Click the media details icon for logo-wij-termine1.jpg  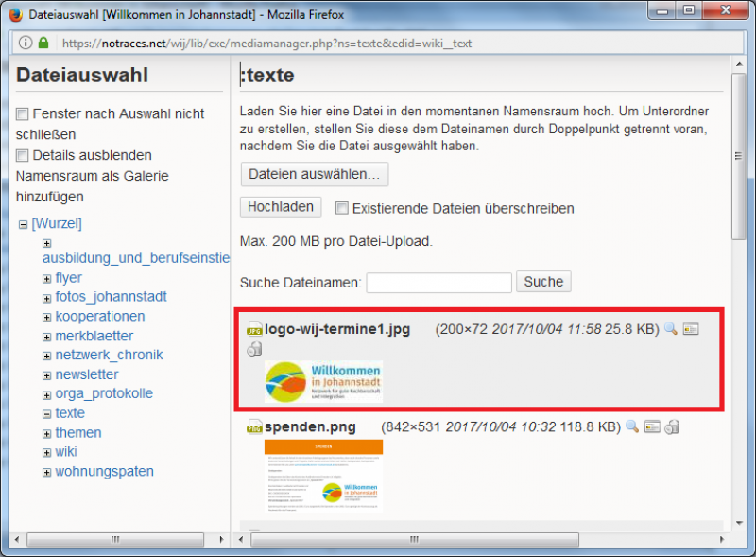coord(691,329)
